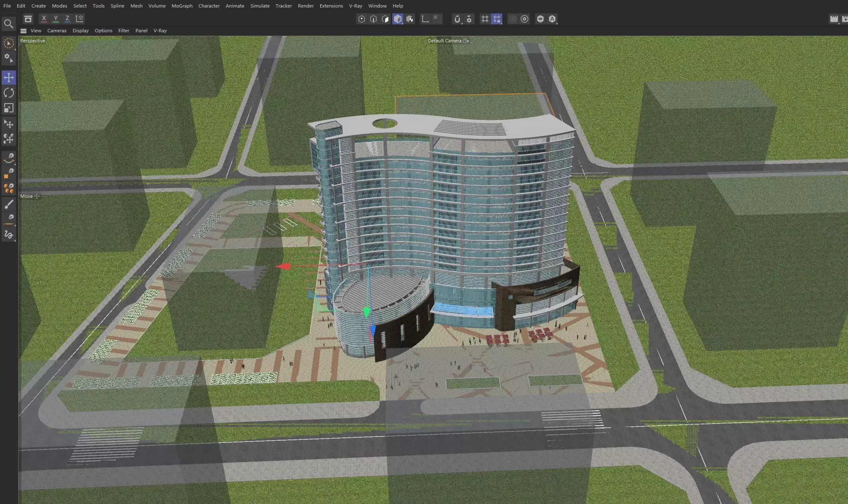Toggle the workplane grid icon
Image resolution: width=848 pixels, height=504 pixels.
485,19
